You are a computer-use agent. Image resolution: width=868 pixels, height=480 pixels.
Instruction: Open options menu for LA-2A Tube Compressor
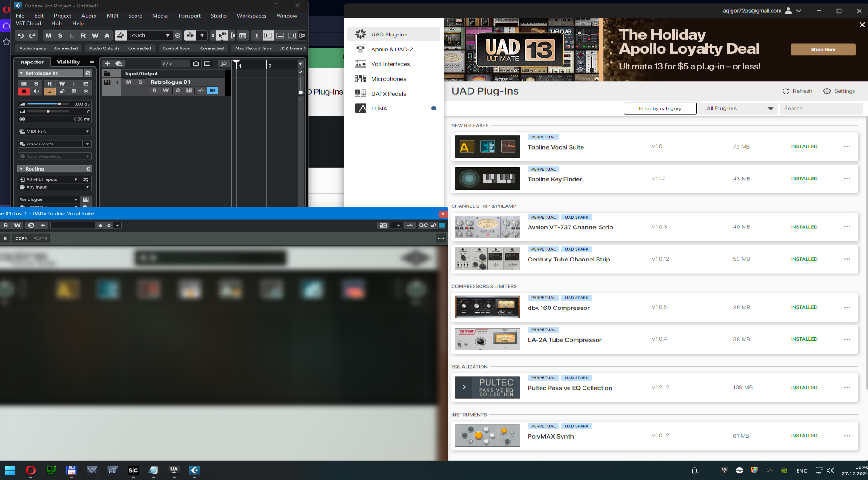(847, 339)
